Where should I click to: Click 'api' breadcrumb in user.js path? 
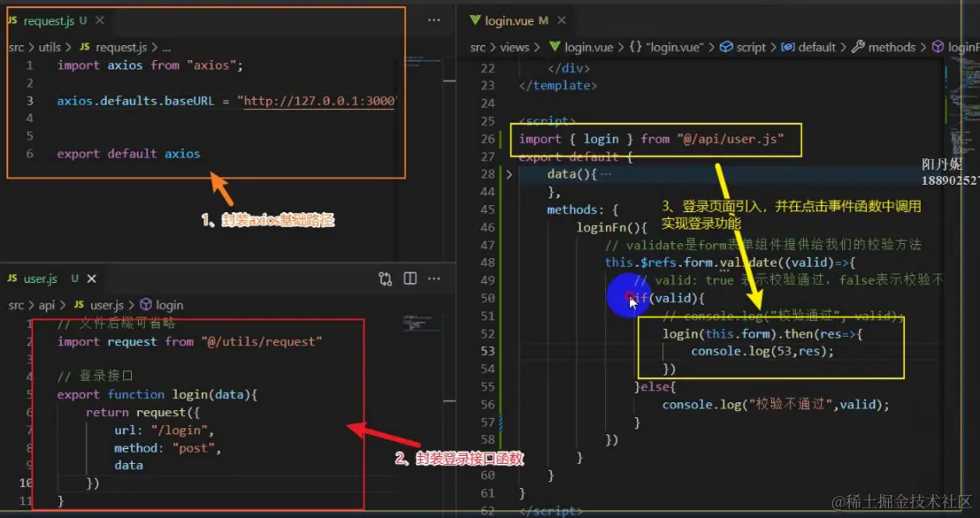47,305
